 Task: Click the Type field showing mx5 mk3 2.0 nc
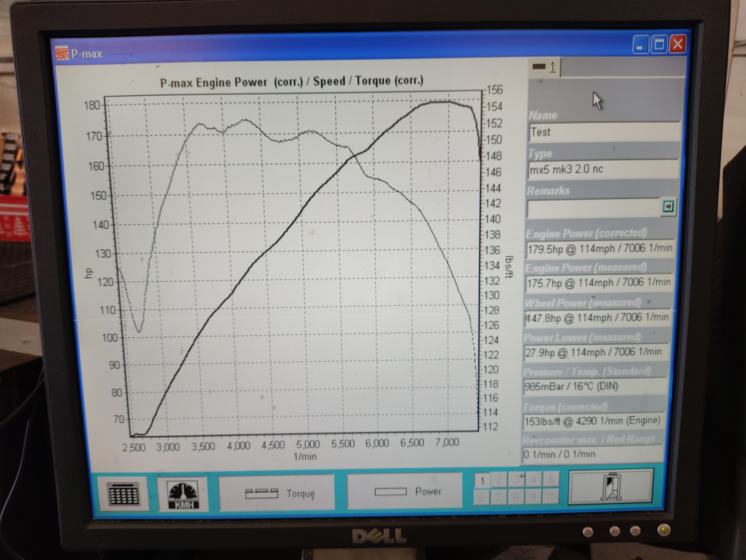[x=603, y=169]
